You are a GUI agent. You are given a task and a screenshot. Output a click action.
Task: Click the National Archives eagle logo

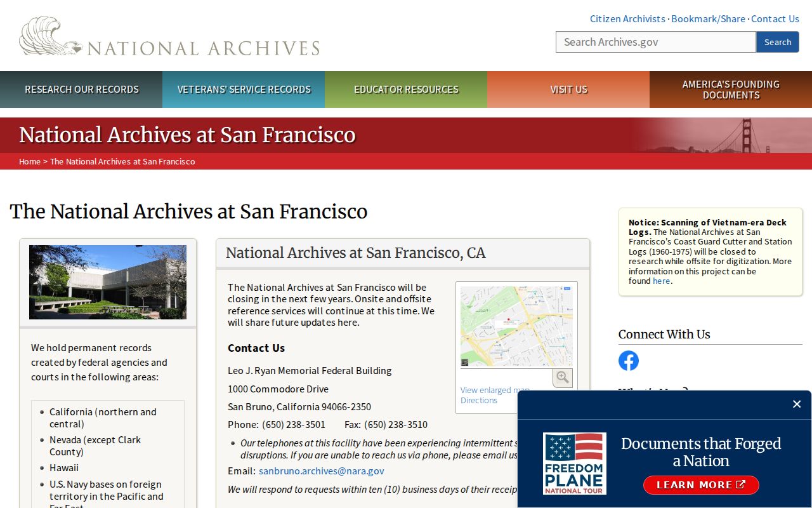169,36
